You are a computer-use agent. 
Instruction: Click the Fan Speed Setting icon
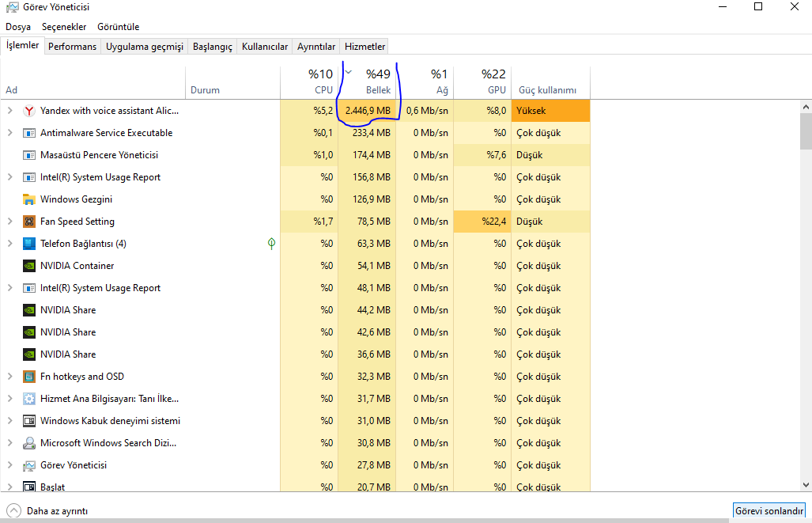click(x=29, y=222)
